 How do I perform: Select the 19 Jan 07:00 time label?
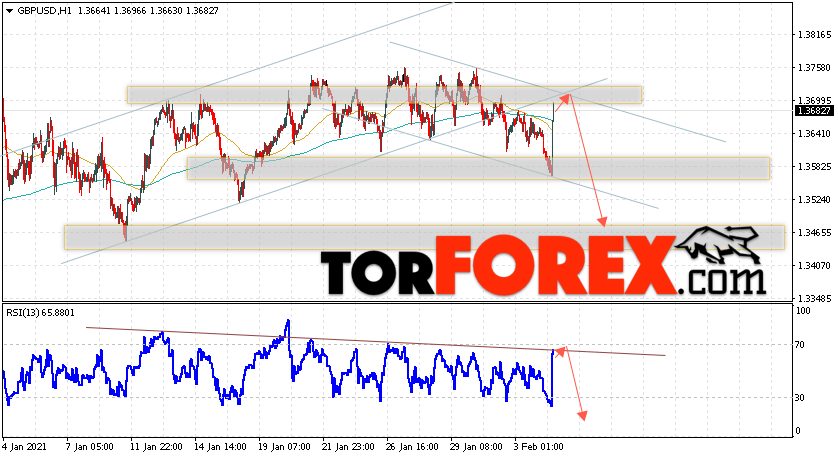pyautogui.click(x=284, y=447)
